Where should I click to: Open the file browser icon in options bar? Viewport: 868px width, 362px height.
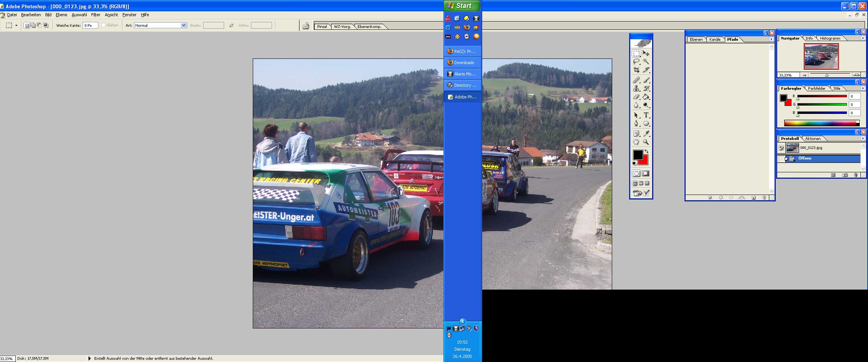tap(306, 26)
